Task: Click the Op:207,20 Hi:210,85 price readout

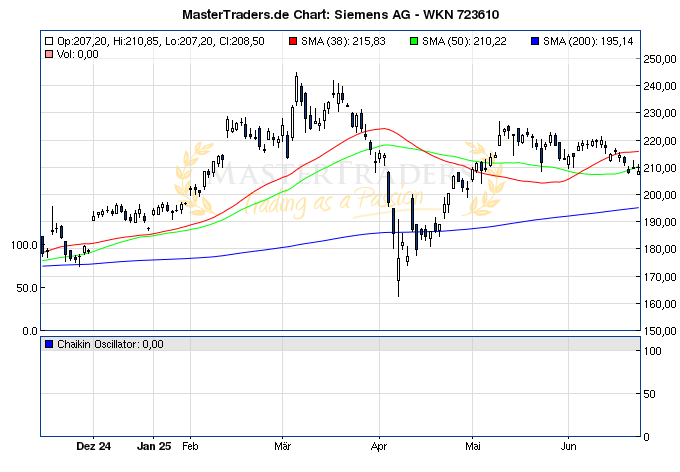Action: pos(161,41)
